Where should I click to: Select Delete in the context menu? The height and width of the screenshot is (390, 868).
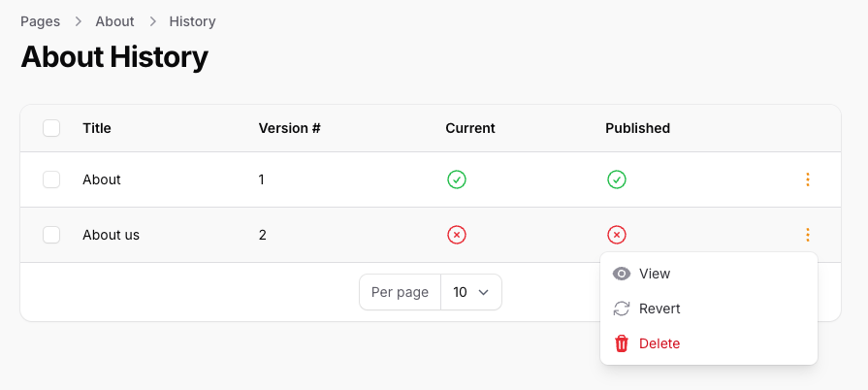click(659, 343)
